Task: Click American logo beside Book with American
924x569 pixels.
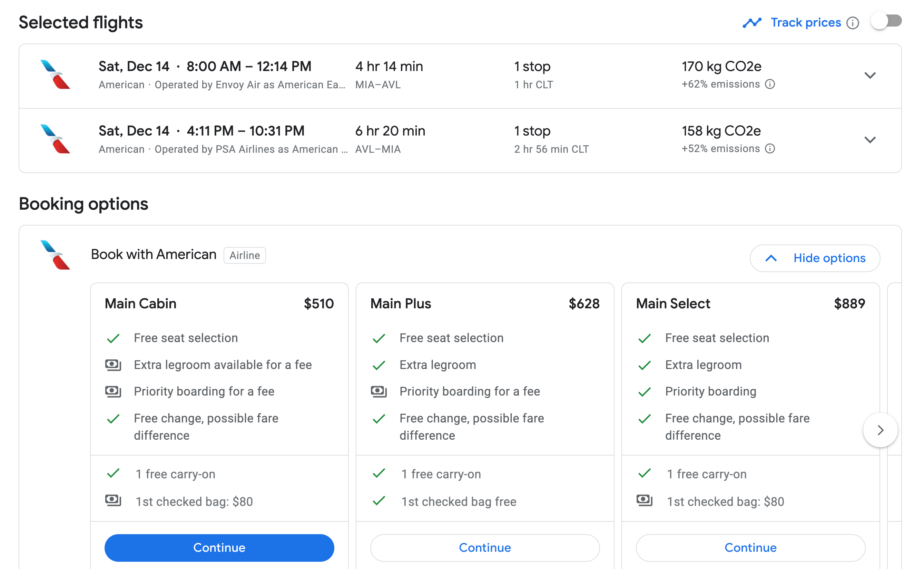Action: click(55, 255)
